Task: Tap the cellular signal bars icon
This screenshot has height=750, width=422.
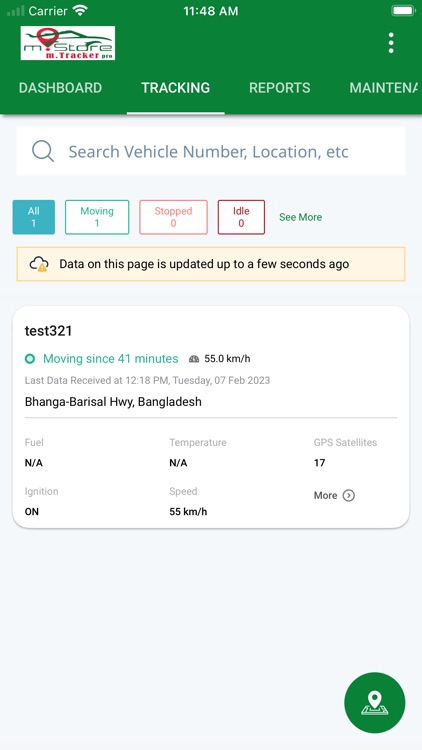Action: tap(16, 11)
